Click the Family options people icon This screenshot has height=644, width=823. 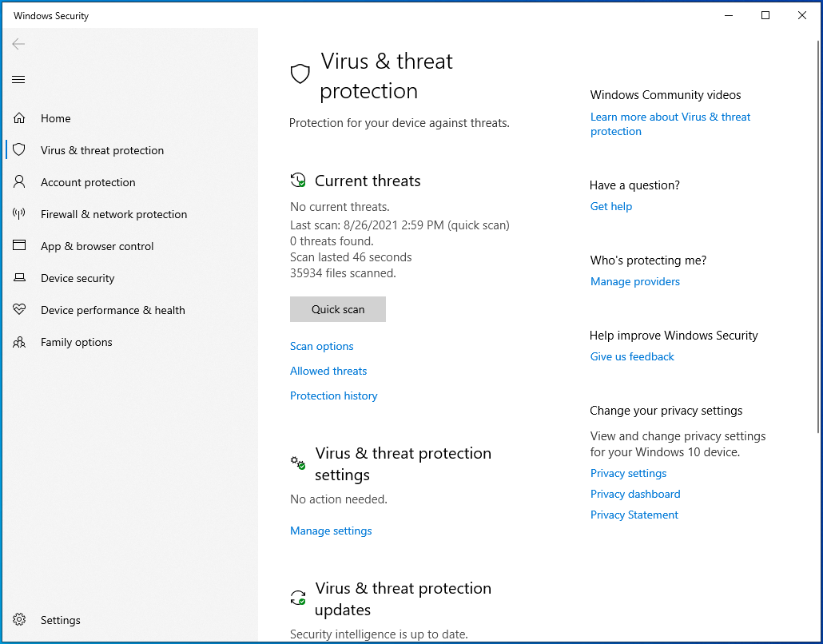[x=19, y=342]
